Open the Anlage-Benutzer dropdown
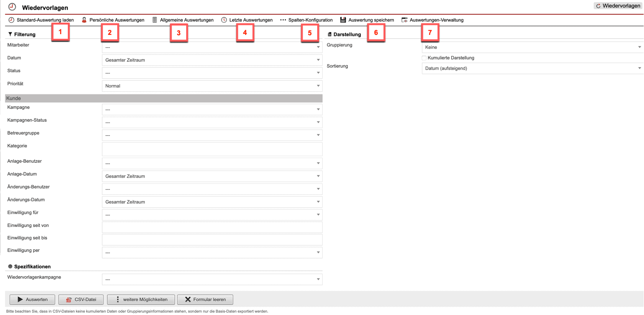The height and width of the screenshot is (315, 644). tap(212, 163)
